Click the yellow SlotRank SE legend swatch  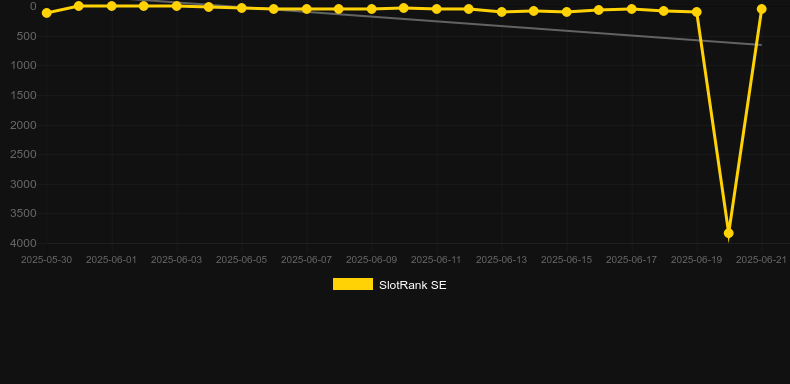point(353,284)
